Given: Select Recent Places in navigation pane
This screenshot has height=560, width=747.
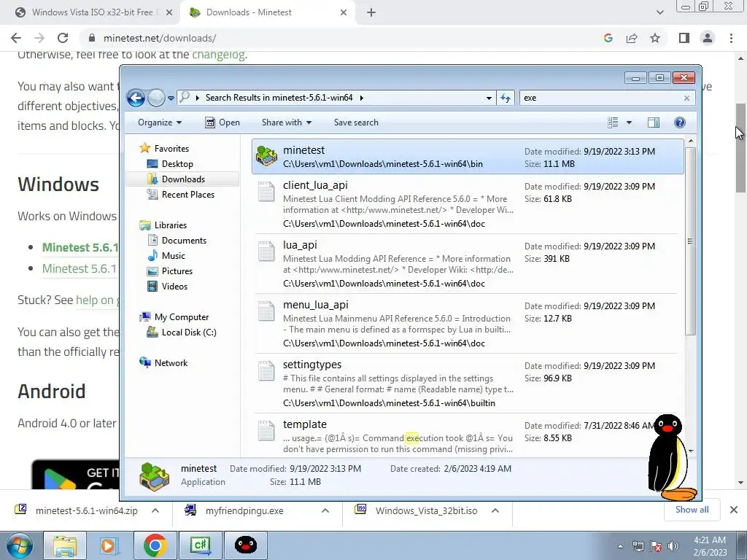Looking at the screenshot, I should tap(181, 194).
